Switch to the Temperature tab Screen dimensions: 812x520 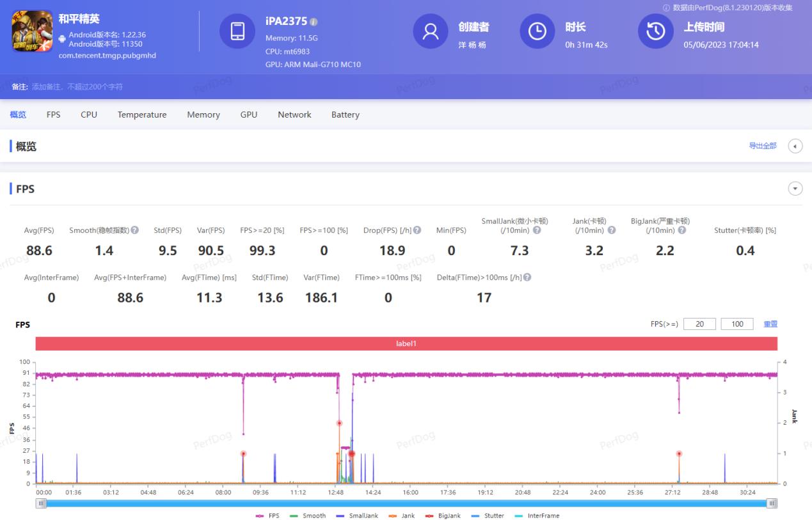[141, 114]
